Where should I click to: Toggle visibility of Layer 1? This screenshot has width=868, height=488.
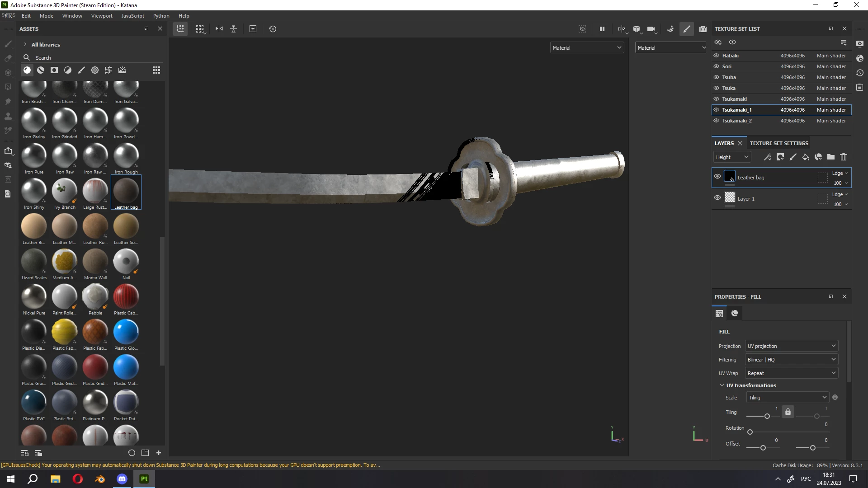717,198
